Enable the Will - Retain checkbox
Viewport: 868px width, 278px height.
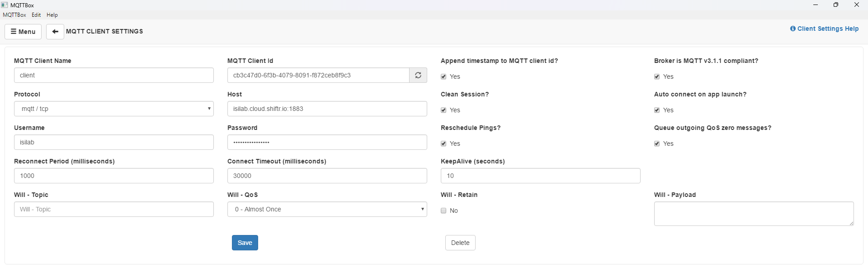pos(443,211)
